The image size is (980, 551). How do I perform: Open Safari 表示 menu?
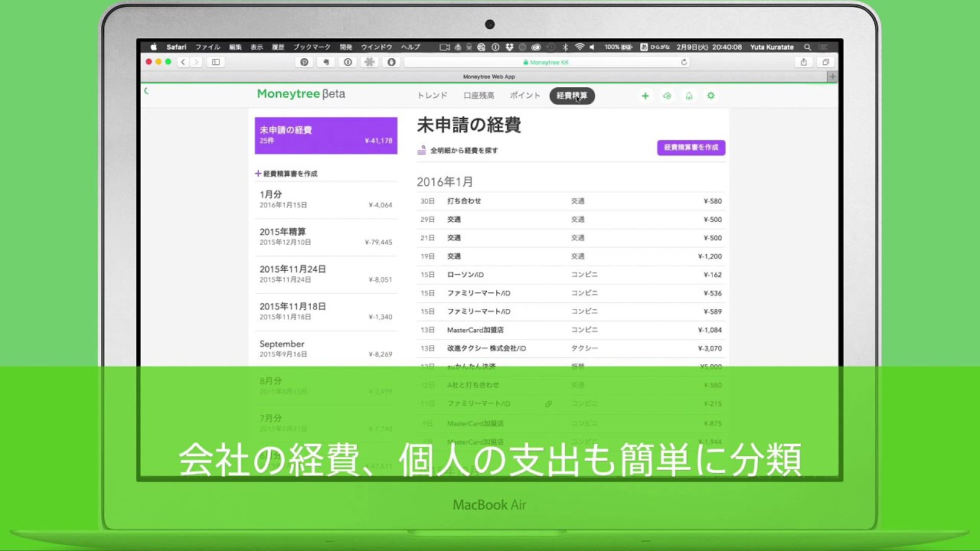point(256,47)
